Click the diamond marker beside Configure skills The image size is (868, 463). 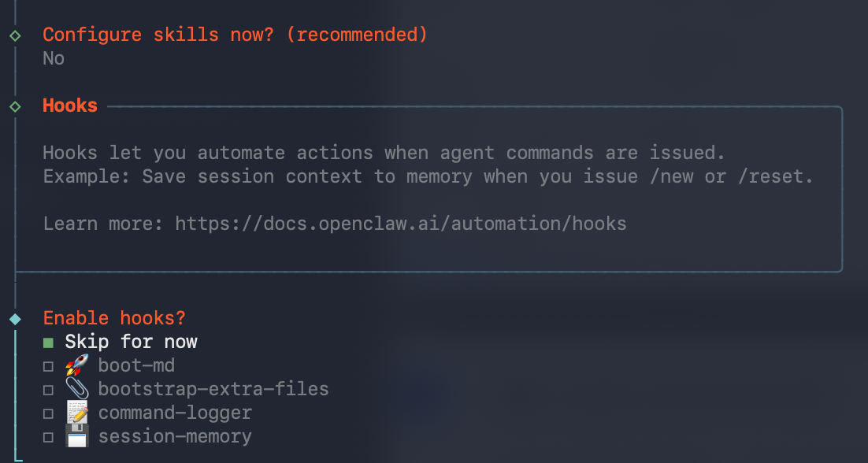click(15, 35)
